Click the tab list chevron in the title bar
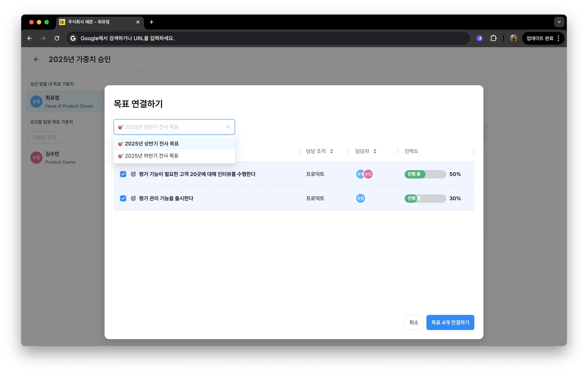The height and width of the screenshot is (374, 588). (559, 22)
